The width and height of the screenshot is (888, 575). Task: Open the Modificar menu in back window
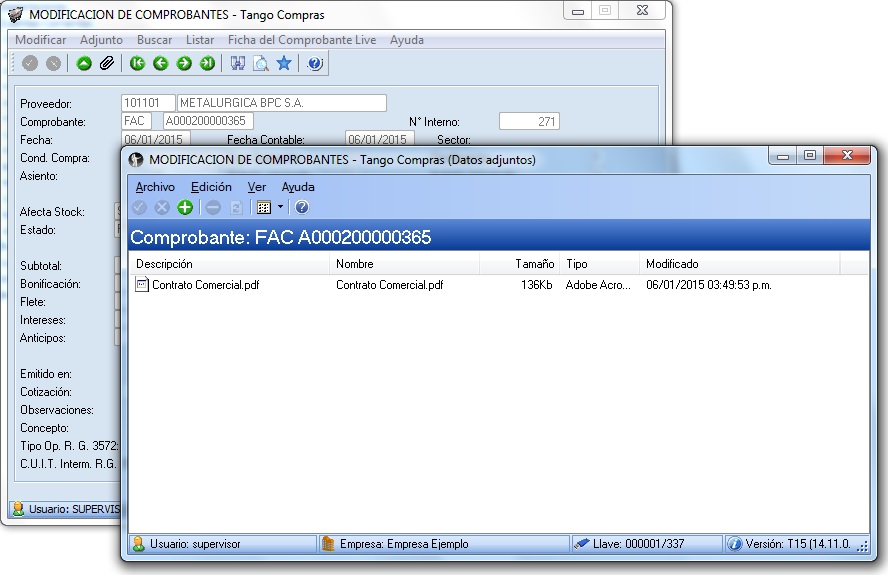pos(41,40)
